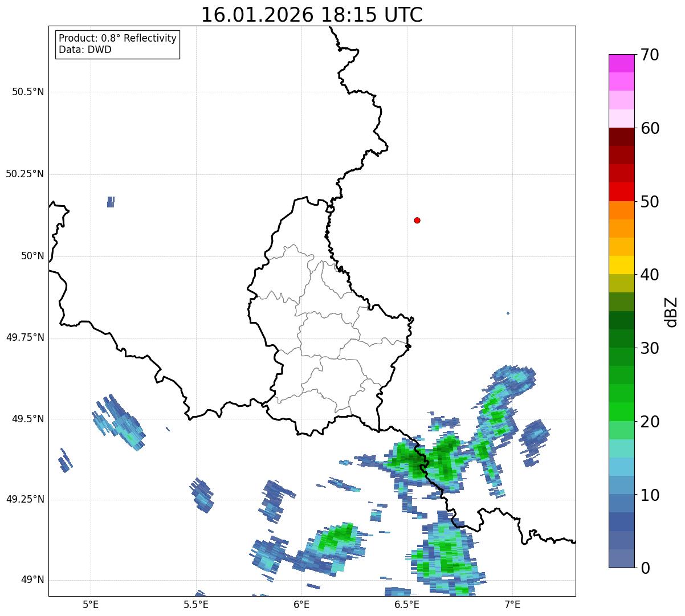Click the 'Product: 0.8° Reflectivity' text
The image size is (685, 616).
tap(118, 38)
